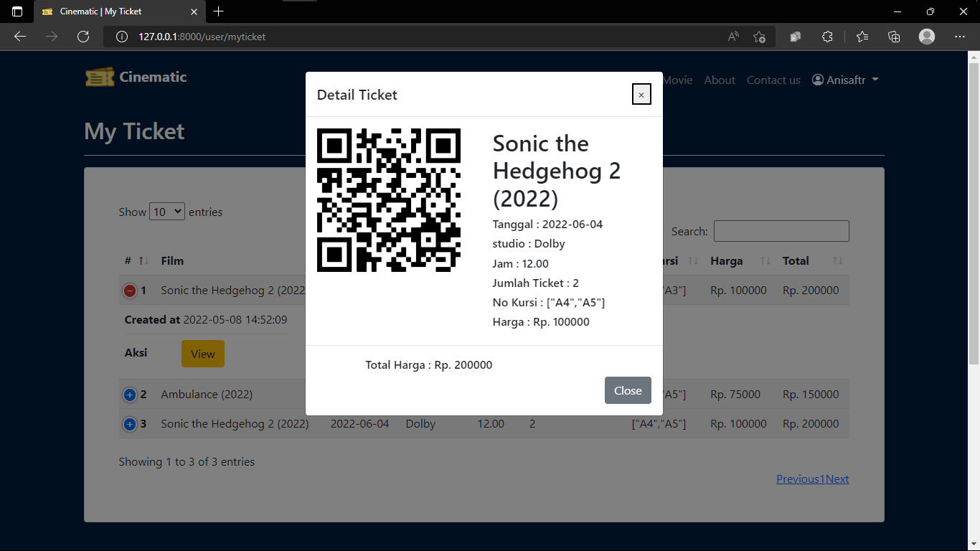980x551 pixels.
Task: Open a new browser tab
Action: 219,11
